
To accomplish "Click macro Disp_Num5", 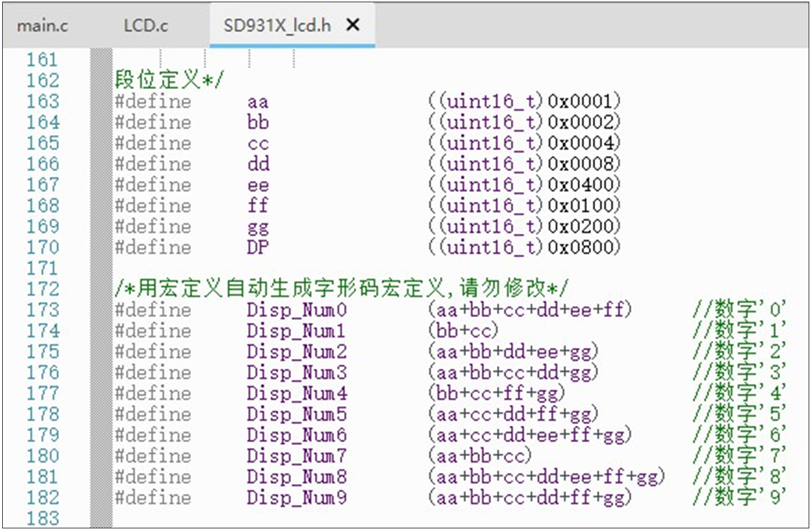I will tap(297, 414).
